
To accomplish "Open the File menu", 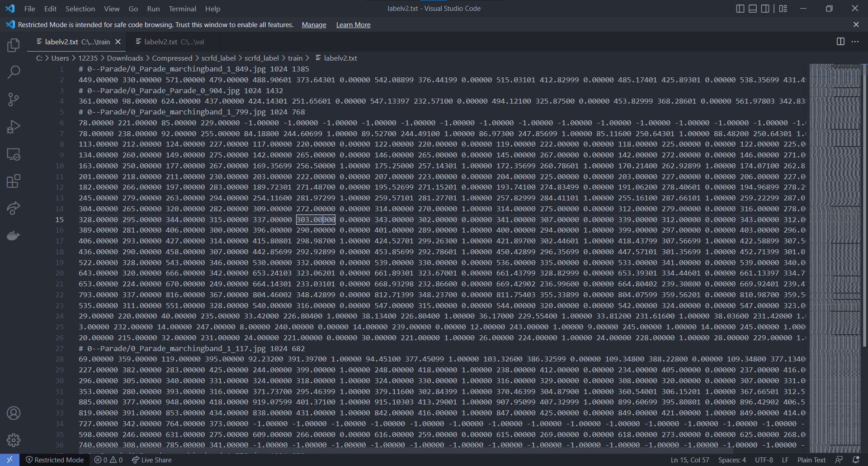I will point(30,9).
